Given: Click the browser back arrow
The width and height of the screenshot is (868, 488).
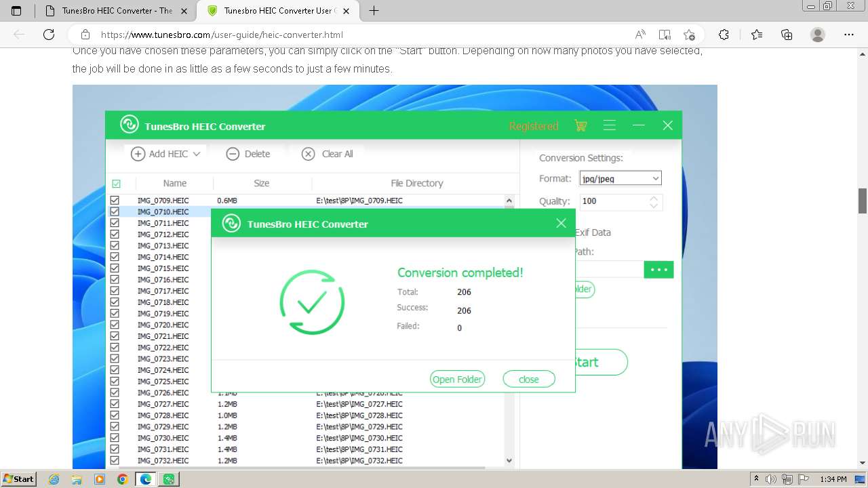Looking at the screenshot, I should point(19,35).
